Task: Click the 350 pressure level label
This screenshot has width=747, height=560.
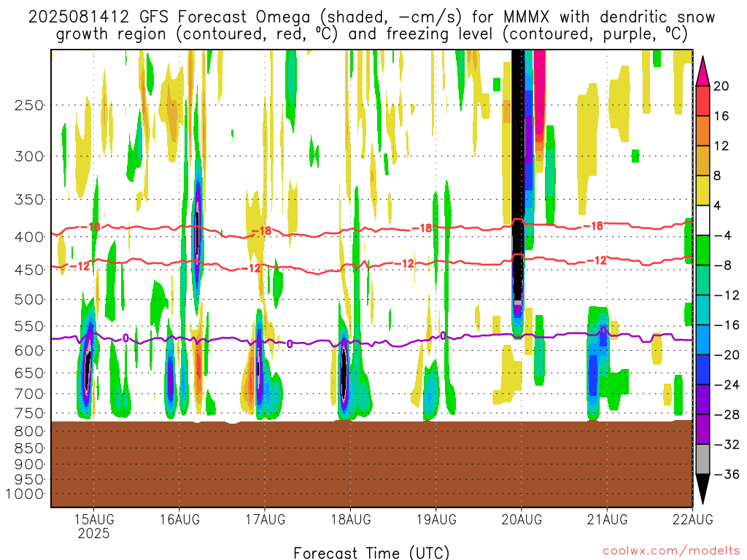Action: point(29,200)
